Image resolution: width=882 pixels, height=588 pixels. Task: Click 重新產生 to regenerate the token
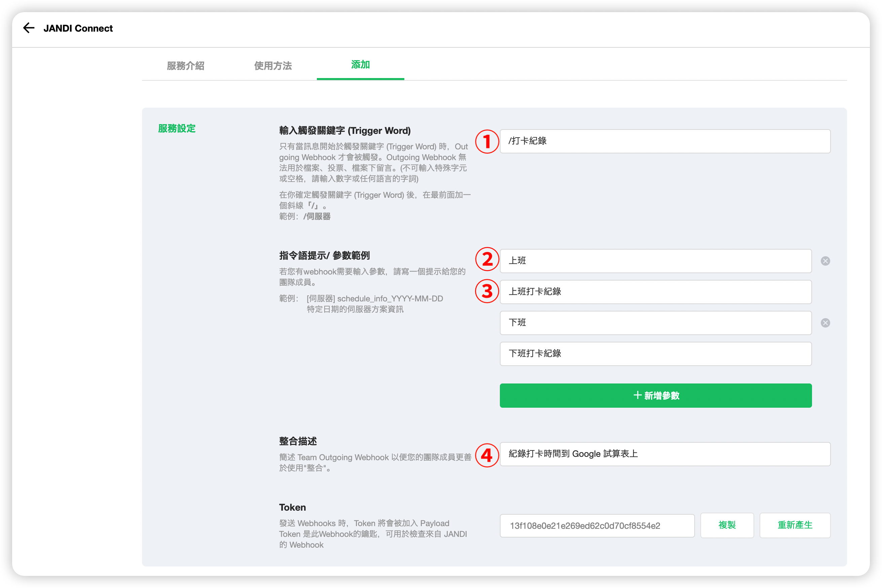(795, 525)
